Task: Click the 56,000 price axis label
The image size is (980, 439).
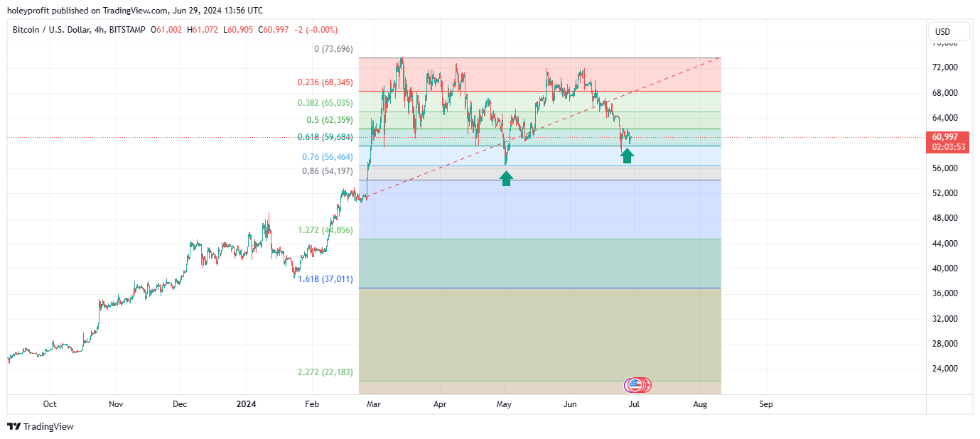Action: tap(945, 168)
